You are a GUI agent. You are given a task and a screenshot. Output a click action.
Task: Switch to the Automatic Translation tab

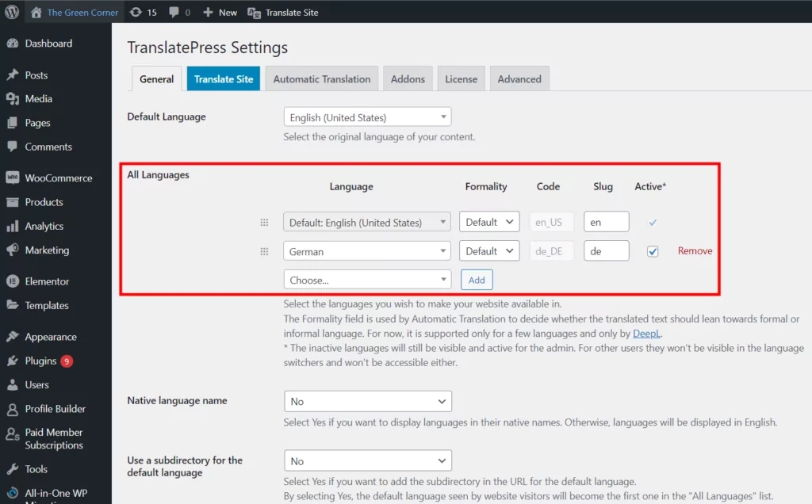pos(322,79)
